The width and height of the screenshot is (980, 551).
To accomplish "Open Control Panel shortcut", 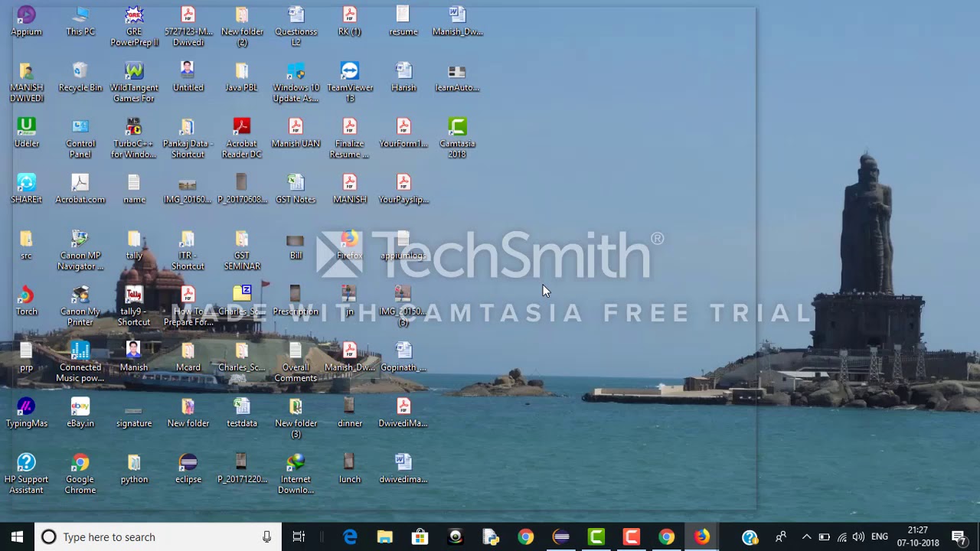I will pyautogui.click(x=80, y=139).
